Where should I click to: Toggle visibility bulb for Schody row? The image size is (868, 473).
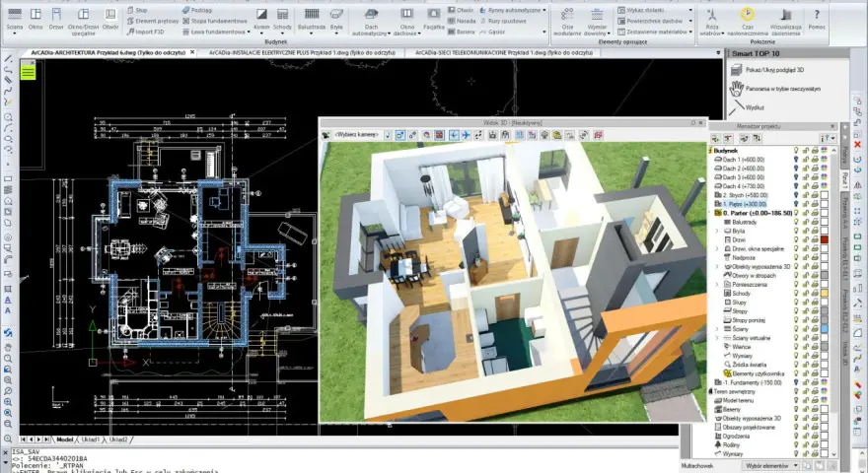pos(796,294)
